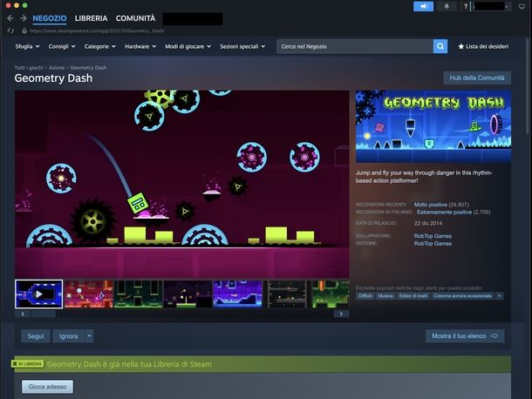Expand the Sfoglia menu
The width and height of the screenshot is (532, 399).
tap(27, 46)
